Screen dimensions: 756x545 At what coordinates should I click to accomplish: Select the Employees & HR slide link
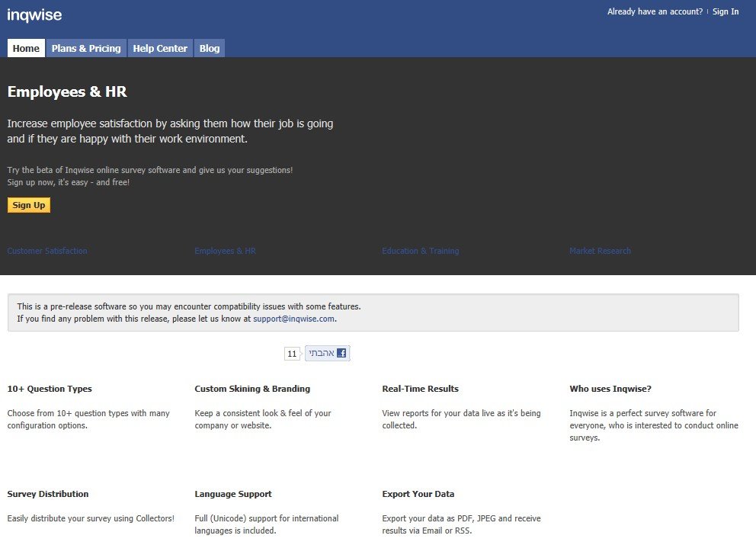[225, 251]
